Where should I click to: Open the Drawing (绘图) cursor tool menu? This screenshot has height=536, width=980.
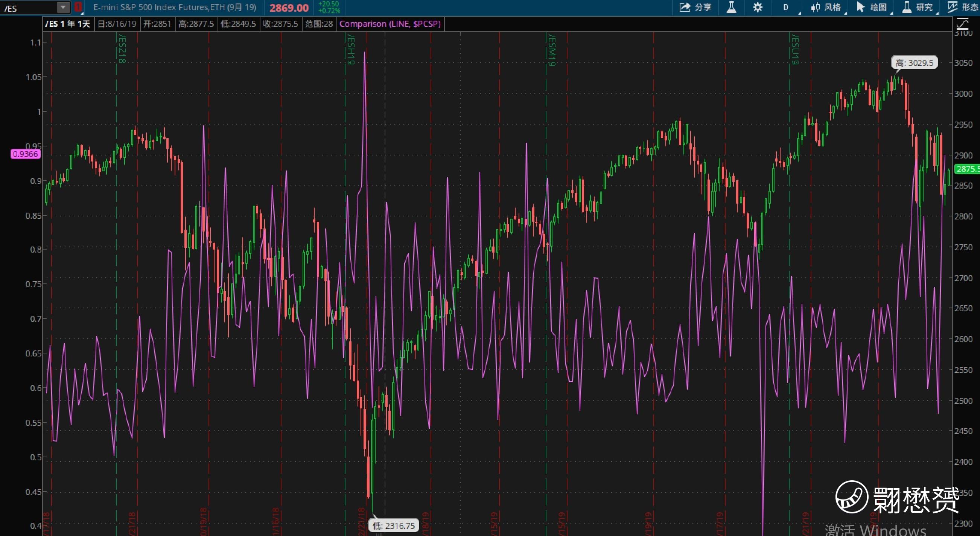pos(871,7)
